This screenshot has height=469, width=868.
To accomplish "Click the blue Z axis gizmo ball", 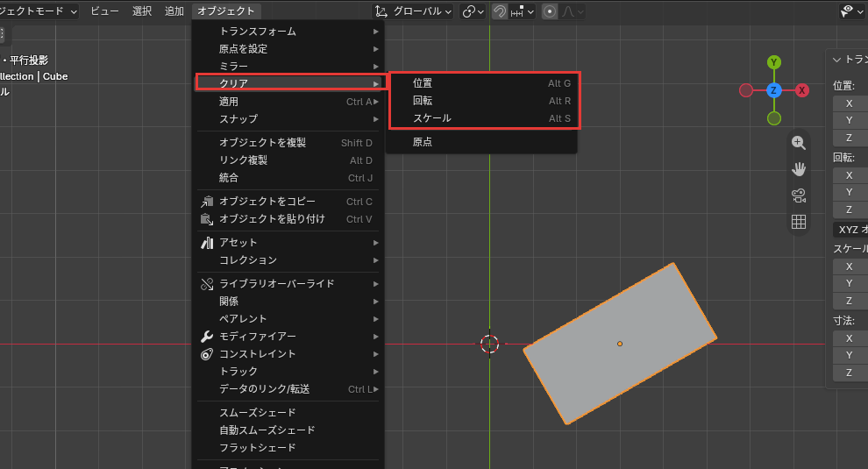I will tap(774, 90).
